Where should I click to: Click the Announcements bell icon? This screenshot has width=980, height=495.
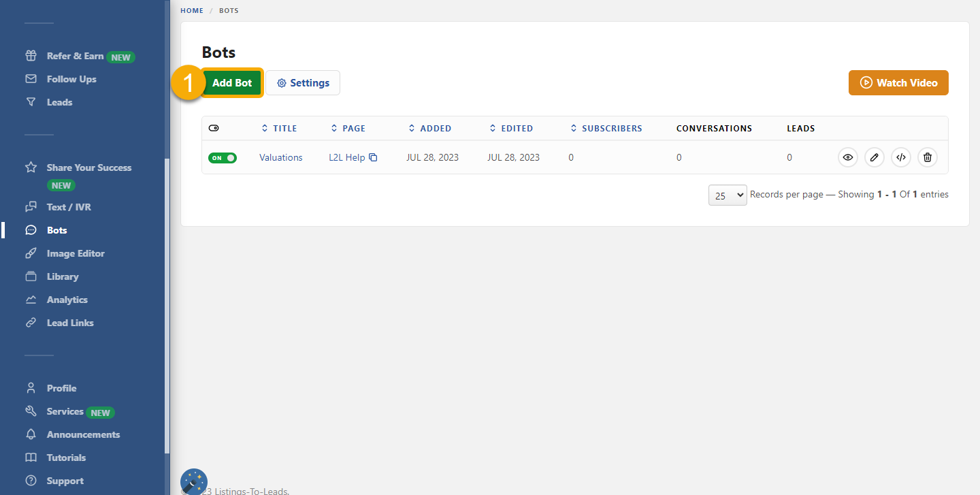coord(31,434)
